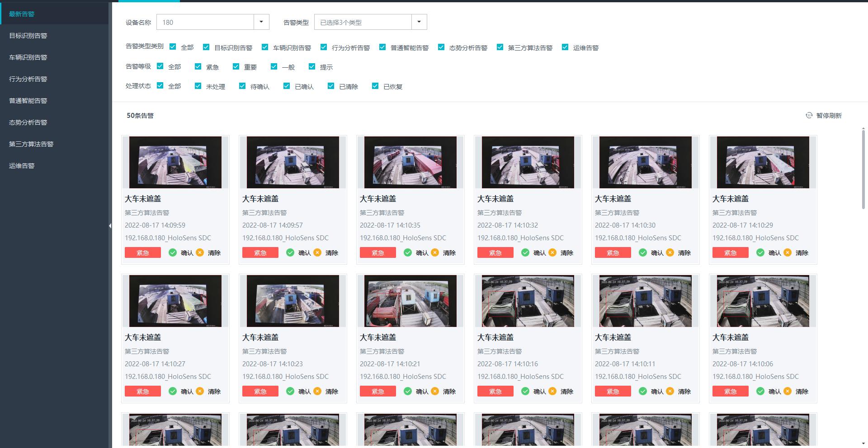Open snapshot thumbnail of 14:09:59 alarm
868x448 pixels.
pyautogui.click(x=175, y=162)
